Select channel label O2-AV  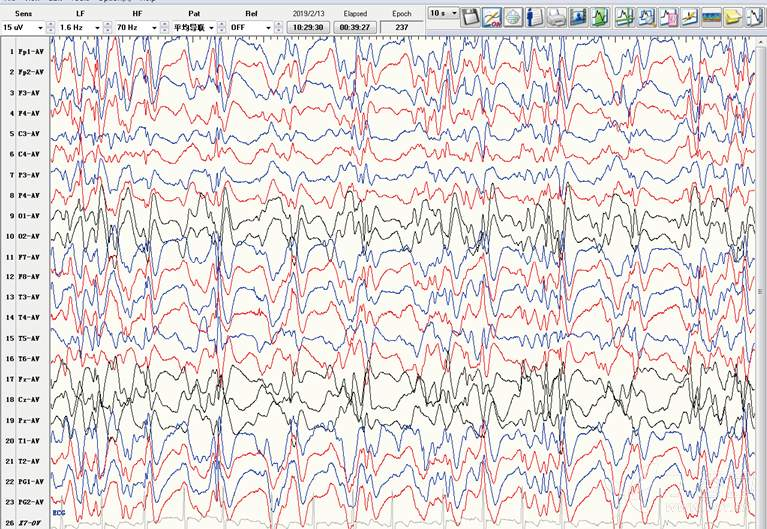(29, 236)
